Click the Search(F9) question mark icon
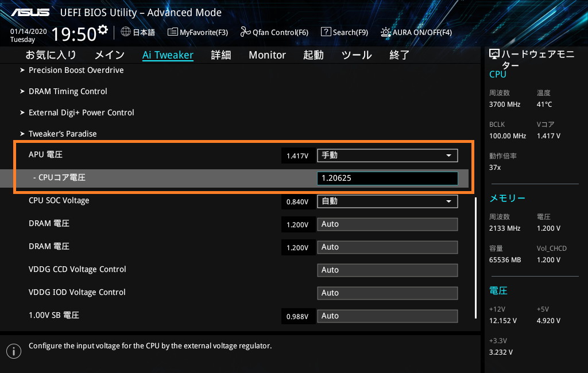The image size is (588, 373). click(326, 32)
